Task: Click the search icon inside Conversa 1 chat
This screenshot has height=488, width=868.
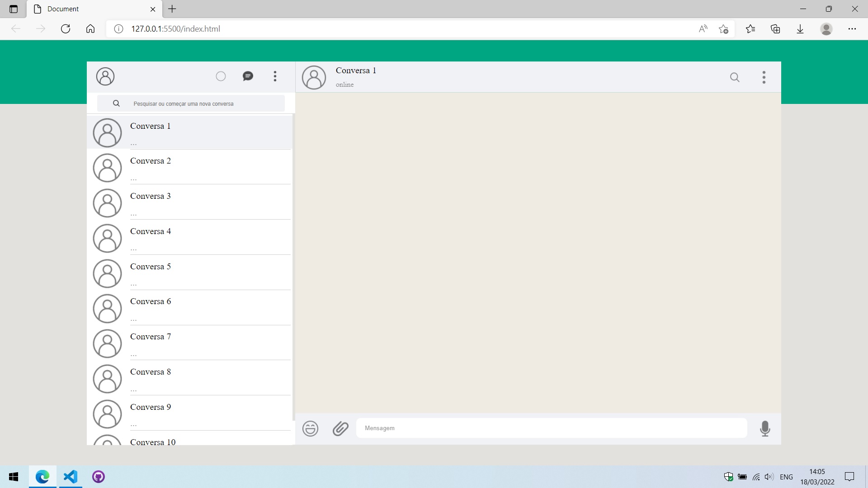Action: tap(735, 77)
